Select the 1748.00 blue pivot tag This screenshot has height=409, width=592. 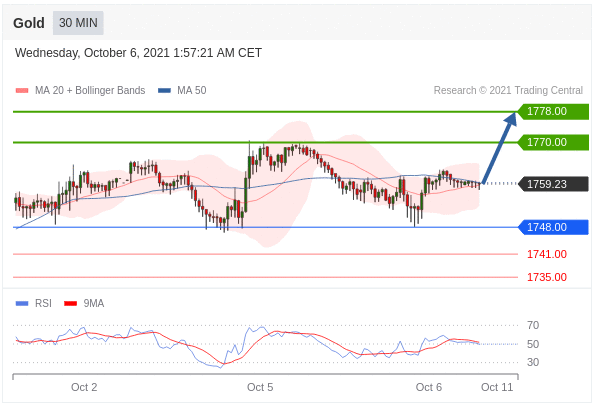553,227
